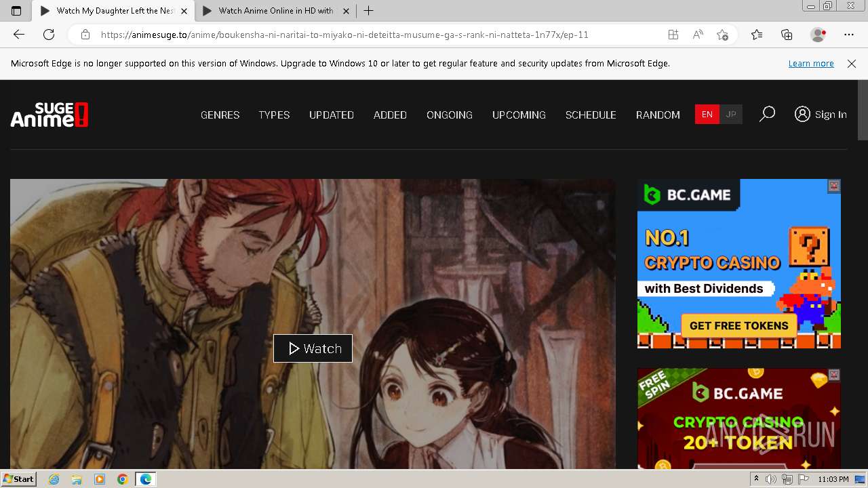The height and width of the screenshot is (488, 868).
Task: Click GET FREE TOKENS on the ad
Action: coord(738,325)
